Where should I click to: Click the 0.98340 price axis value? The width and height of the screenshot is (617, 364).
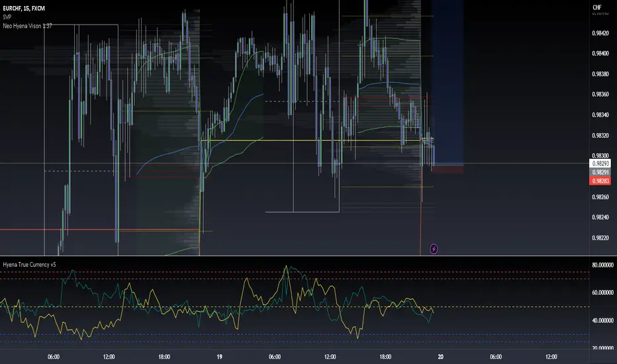600,115
